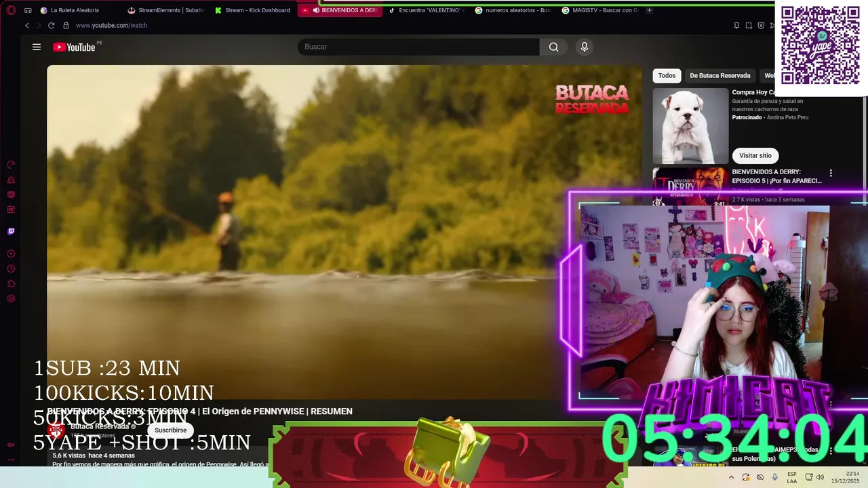Take a snapshot with the capture icon
The image size is (868, 488).
click(749, 25)
